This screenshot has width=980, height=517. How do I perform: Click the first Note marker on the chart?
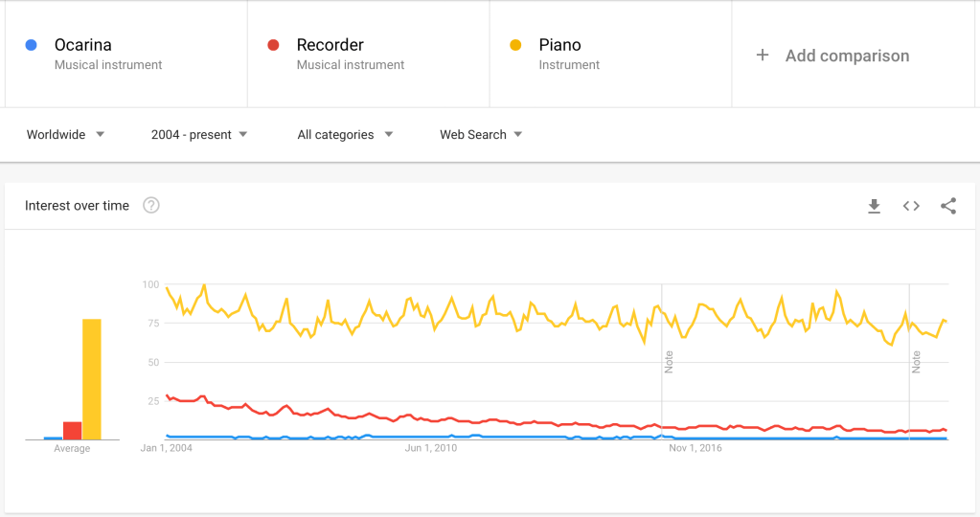(670, 362)
